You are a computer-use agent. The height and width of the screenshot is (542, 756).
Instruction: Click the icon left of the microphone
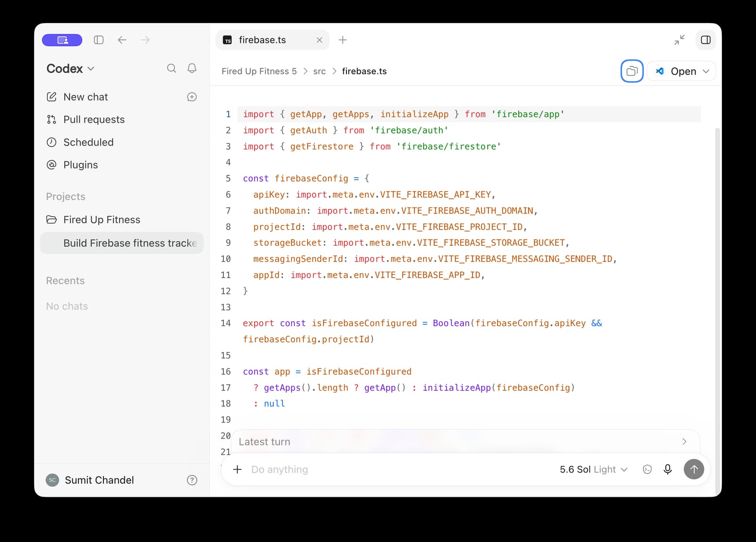tap(647, 469)
